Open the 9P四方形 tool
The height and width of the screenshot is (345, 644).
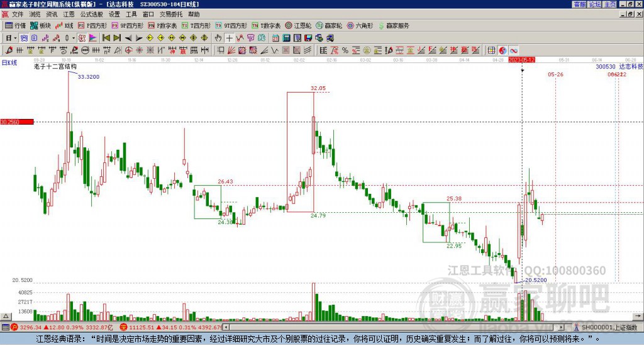127,25
